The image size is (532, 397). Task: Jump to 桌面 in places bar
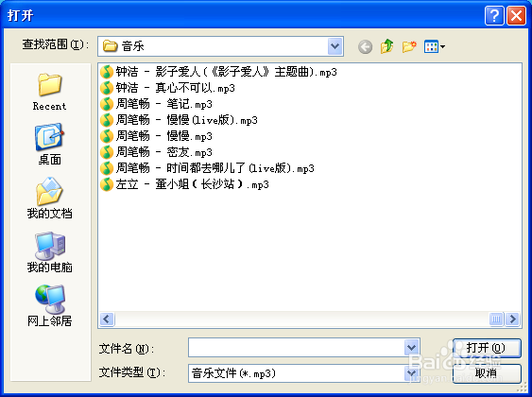pyautogui.click(x=49, y=145)
